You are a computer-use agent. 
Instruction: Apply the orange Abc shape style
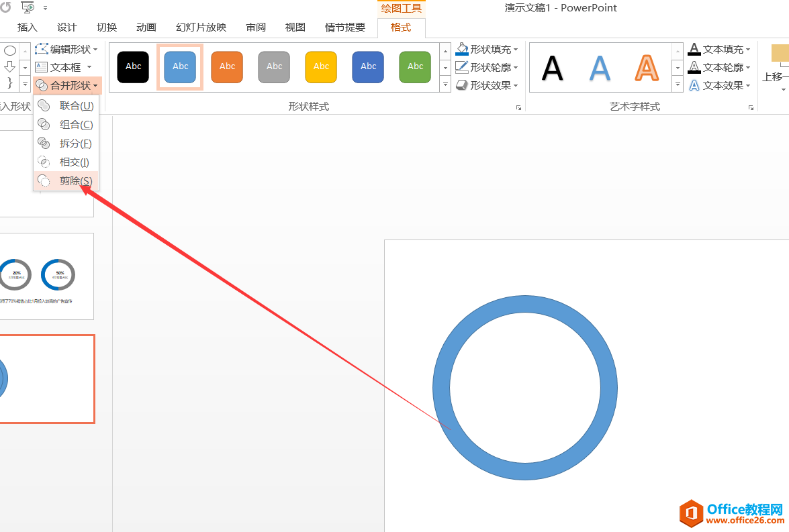227,66
